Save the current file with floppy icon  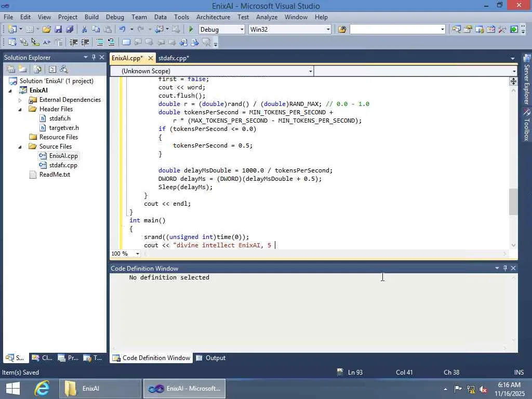58,30
